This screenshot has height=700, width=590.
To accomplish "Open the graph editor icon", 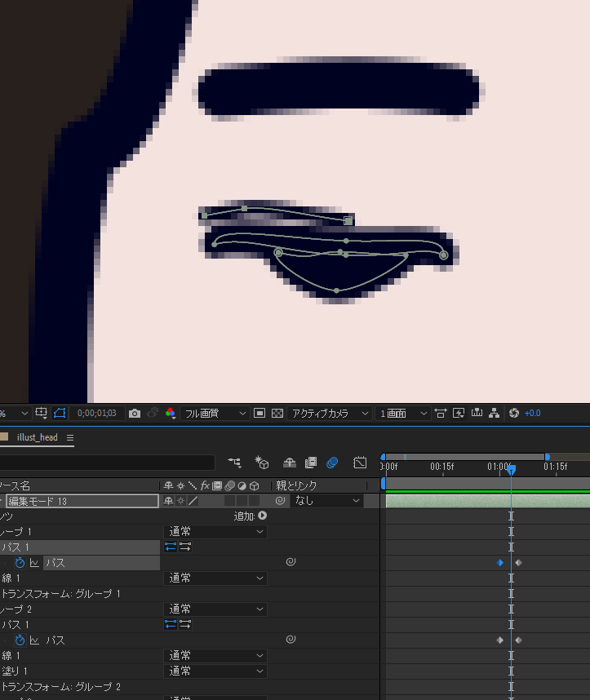I will [x=360, y=463].
